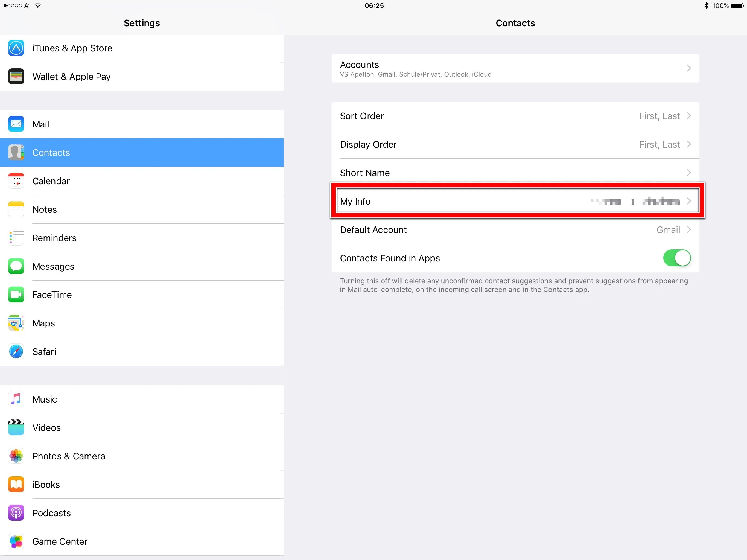
Task: Open Reminders settings row
Action: pos(54,238)
